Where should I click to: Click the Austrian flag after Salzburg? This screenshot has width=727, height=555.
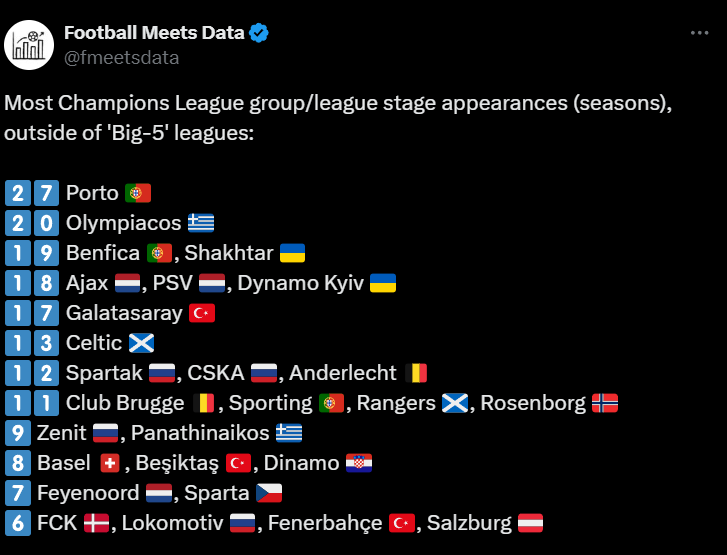pyautogui.click(x=530, y=523)
